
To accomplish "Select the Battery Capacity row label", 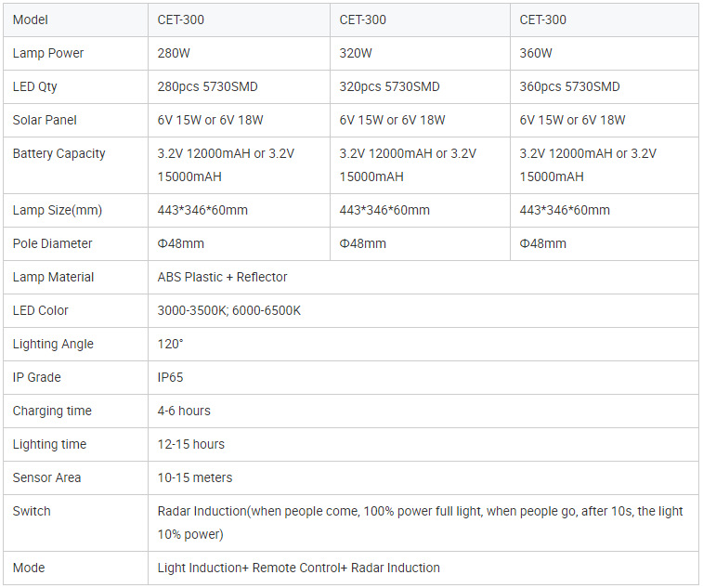I will point(59,154).
